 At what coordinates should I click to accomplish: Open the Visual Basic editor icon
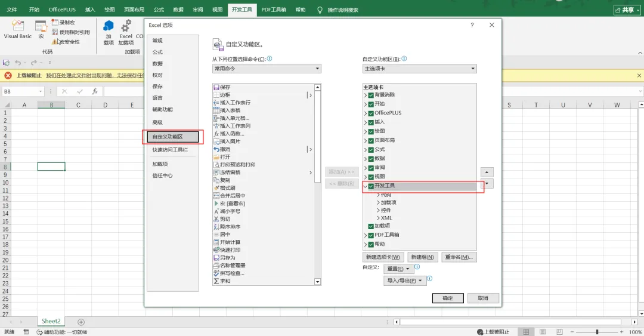click(18, 26)
